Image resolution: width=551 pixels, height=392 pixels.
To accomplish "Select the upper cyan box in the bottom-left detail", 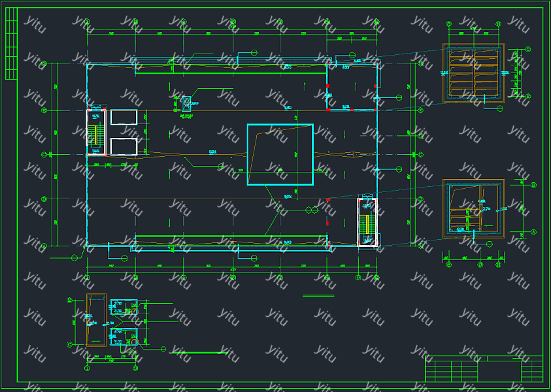I will [x=124, y=307].
